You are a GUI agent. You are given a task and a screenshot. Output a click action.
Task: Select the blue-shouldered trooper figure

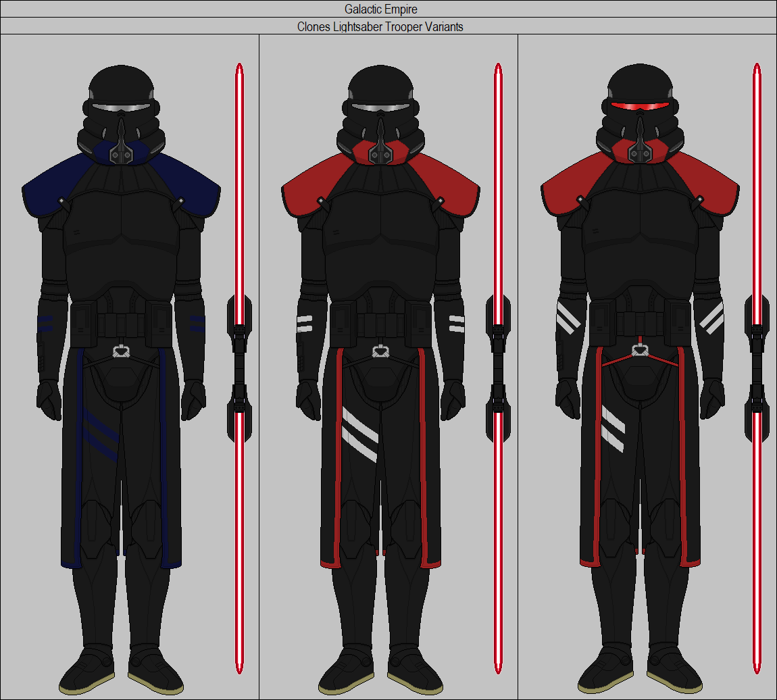pos(121,380)
